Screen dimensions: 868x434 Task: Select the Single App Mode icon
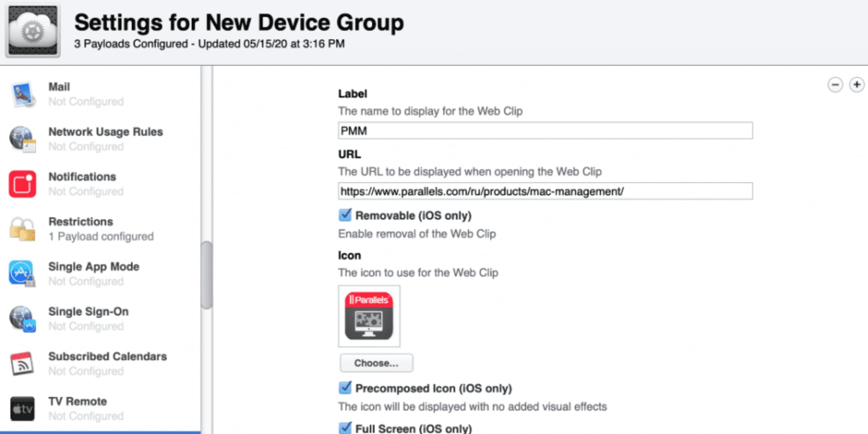tap(23, 274)
